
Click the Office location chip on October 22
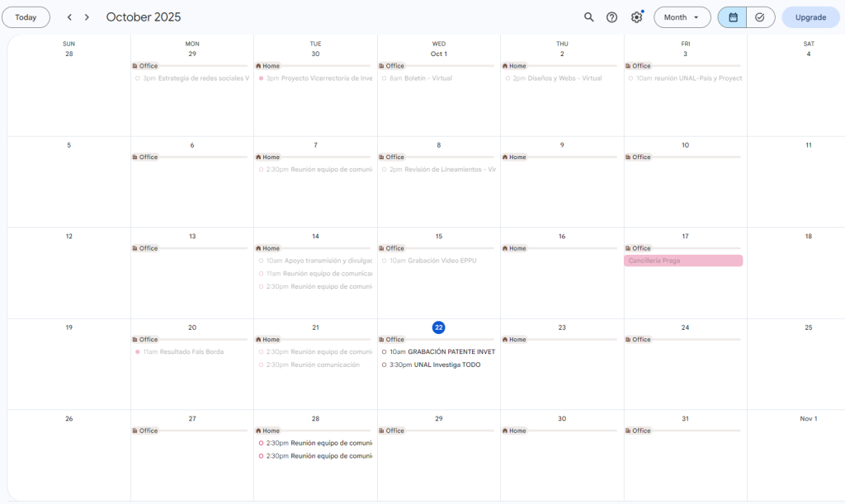pos(392,340)
